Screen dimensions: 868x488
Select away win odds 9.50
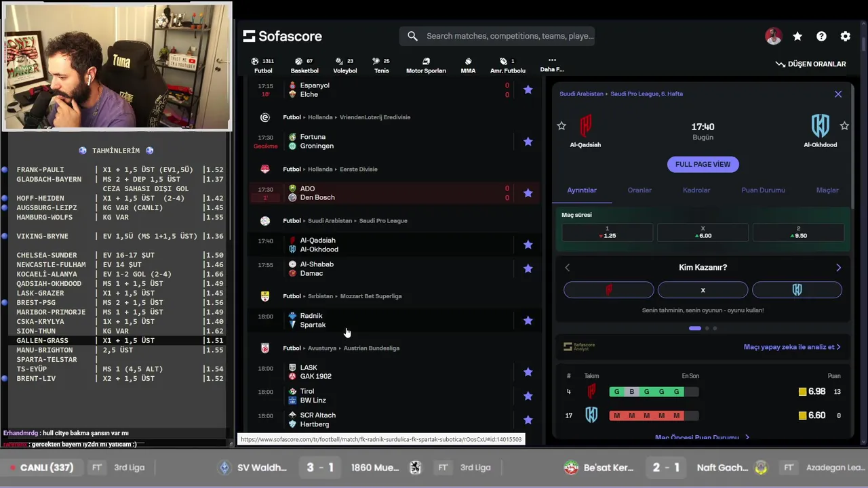click(798, 232)
